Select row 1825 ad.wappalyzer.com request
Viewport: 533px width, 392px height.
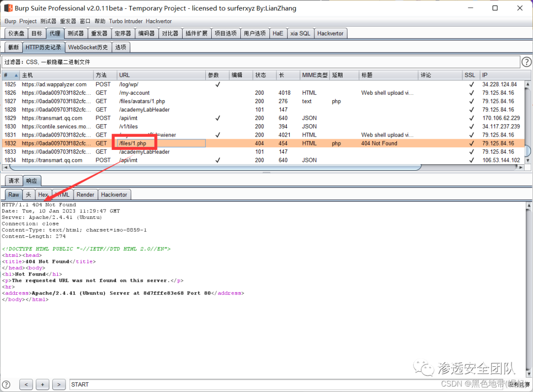264,84
